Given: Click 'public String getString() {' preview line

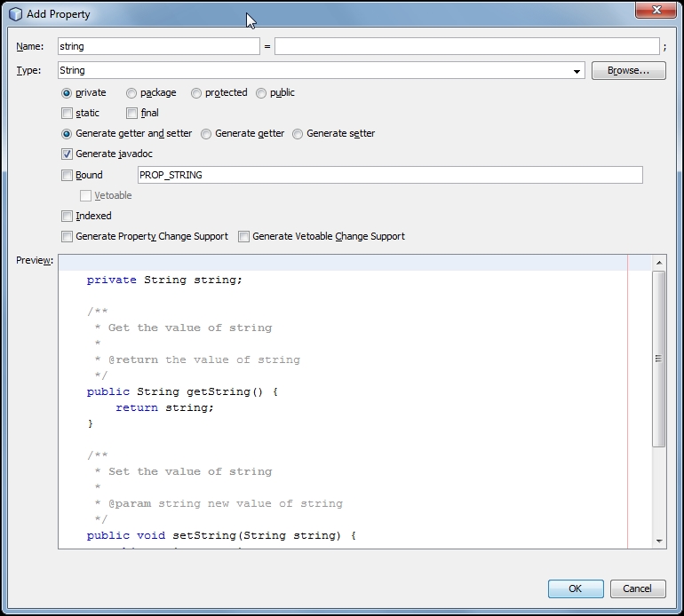Looking at the screenshot, I should pyautogui.click(x=182, y=391).
